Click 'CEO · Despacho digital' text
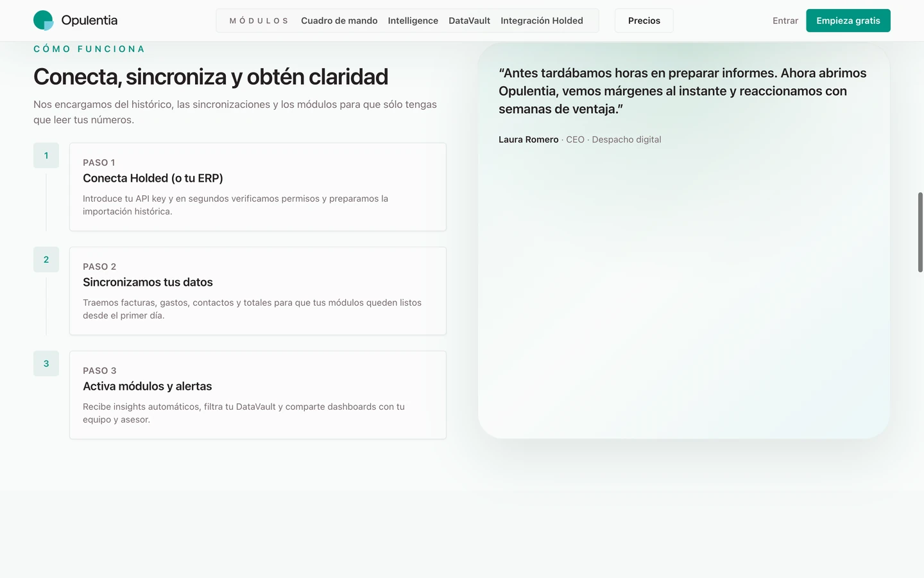This screenshot has height=578, width=924. pos(613,139)
